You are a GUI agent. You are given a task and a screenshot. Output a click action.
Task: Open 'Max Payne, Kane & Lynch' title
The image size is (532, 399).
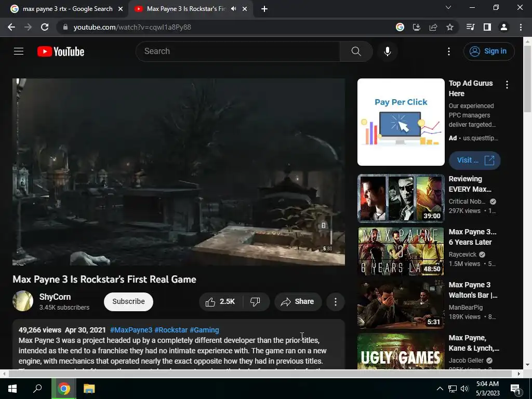474,343
